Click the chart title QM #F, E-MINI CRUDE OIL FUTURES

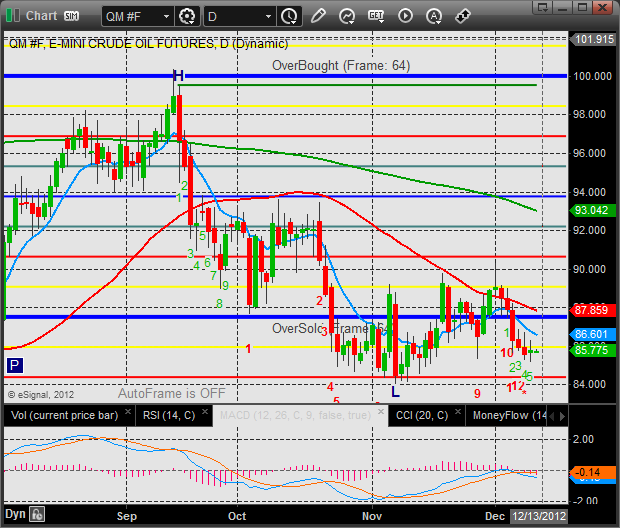[x=149, y=44]
